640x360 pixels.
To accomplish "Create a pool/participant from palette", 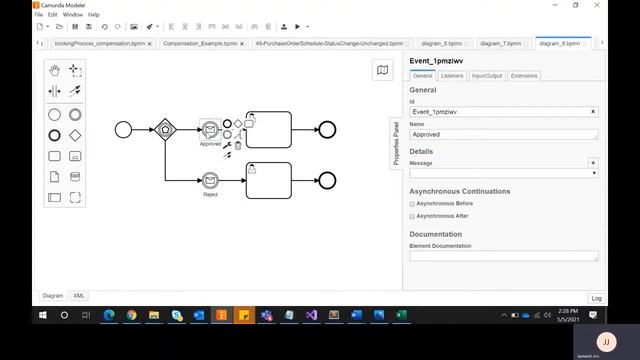I will pyautogui.click(x=54, y=198).
